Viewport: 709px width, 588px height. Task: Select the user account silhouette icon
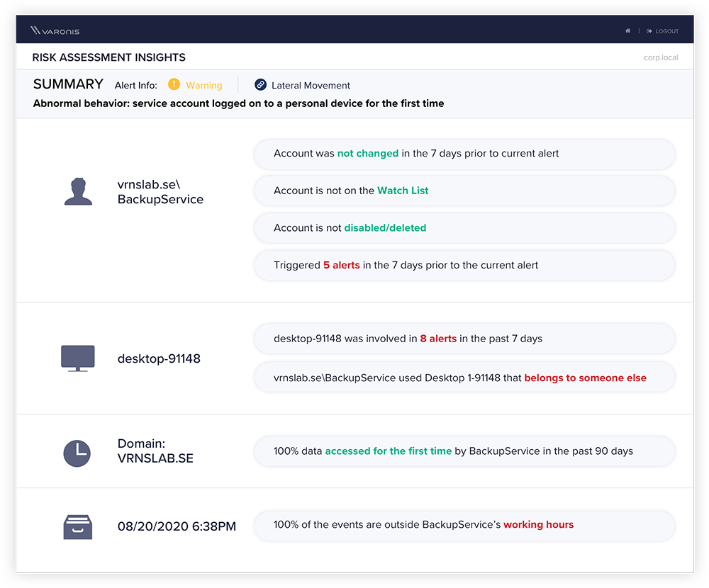click(78, 191)
